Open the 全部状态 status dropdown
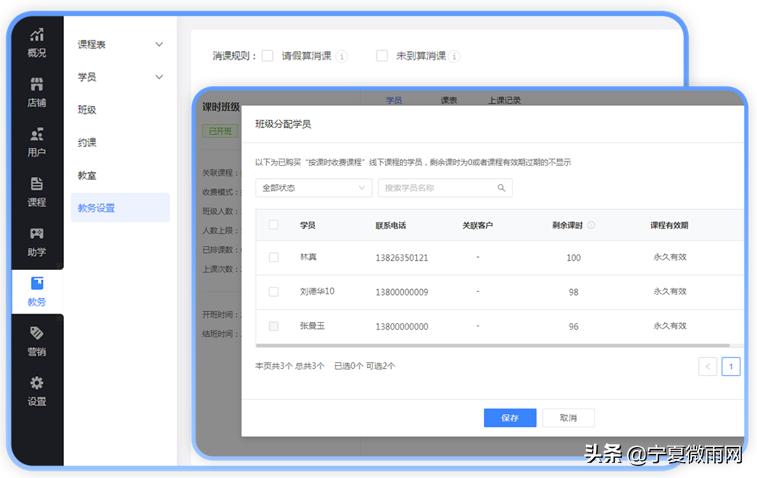 tap(313, 188)
